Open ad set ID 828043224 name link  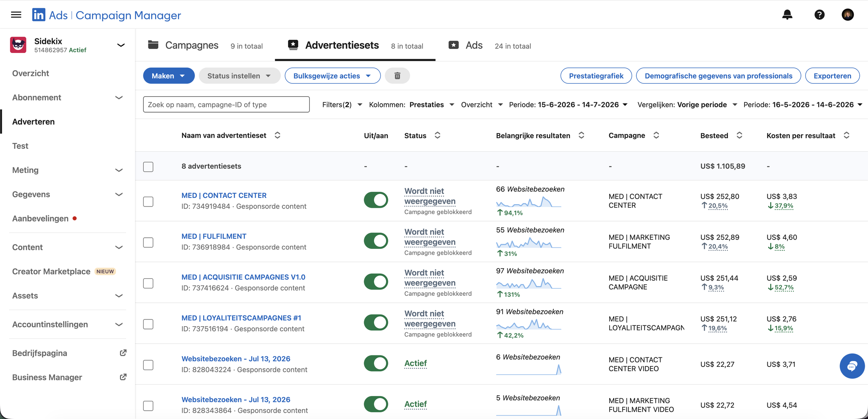236,359
